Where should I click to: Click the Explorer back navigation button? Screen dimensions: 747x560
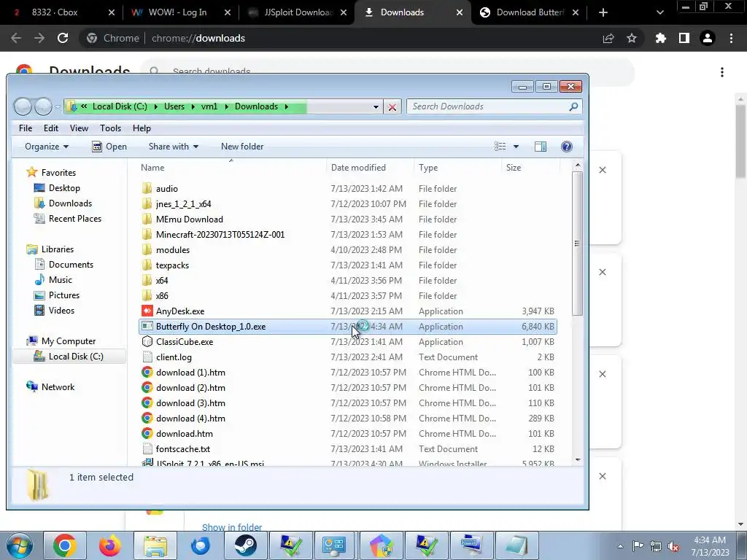click(23, 106)
